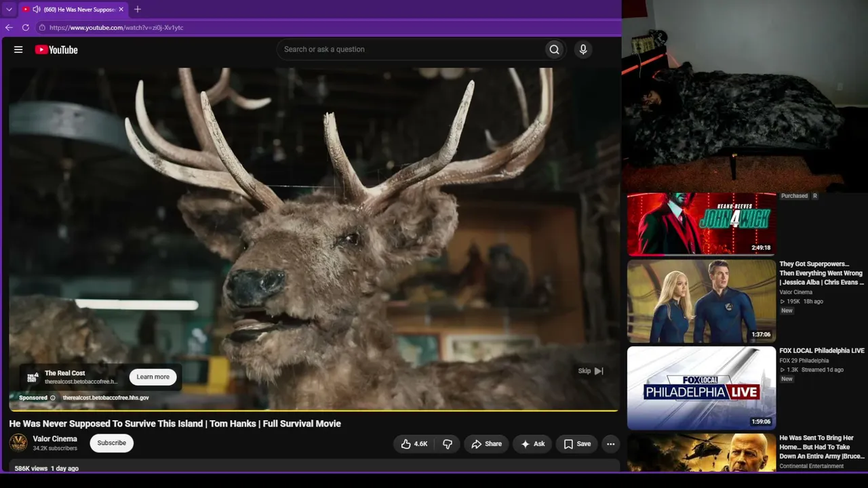Skip the video advertisement
868x488 pixels.
(x=591, y=371)
